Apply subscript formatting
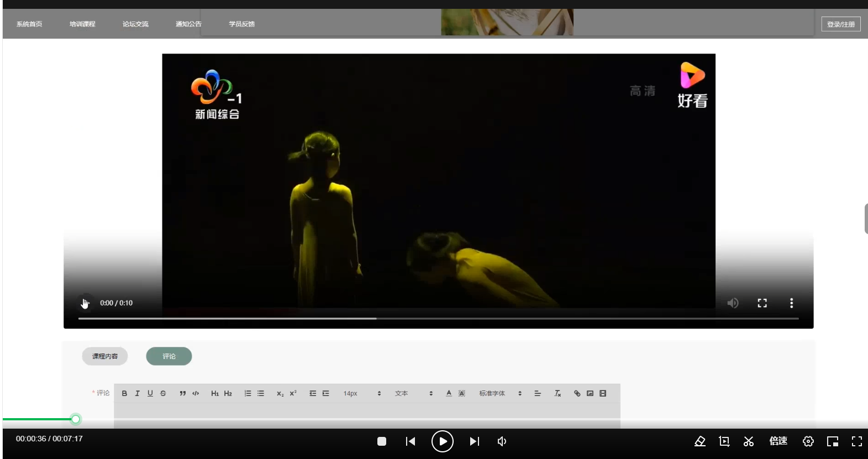868x459 pixels. 280,393
